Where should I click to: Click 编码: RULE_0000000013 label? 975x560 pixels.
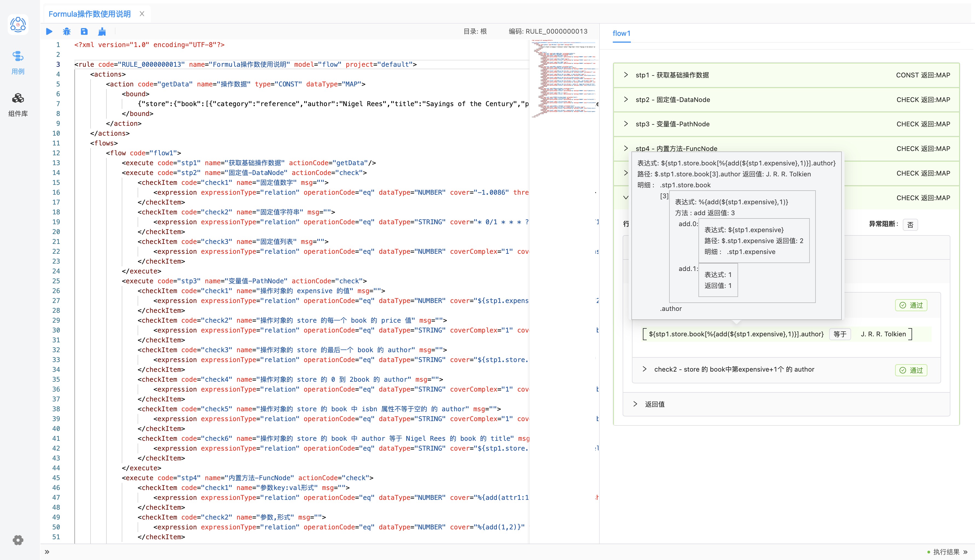(x=548, y=31)
